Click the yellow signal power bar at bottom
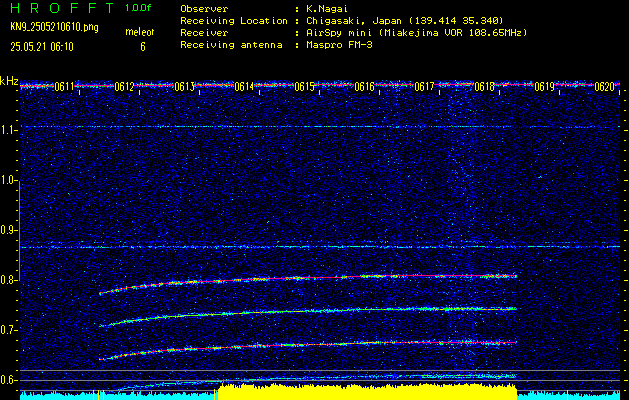Image resolution: width=629 pixels, height=400 pixels. point(367,392)
